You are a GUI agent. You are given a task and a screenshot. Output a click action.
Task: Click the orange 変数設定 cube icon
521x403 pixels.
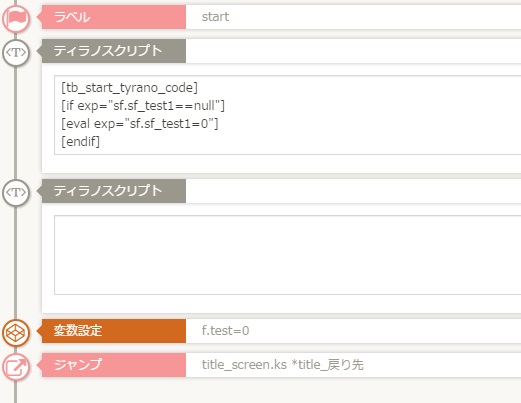pos(16,332)
